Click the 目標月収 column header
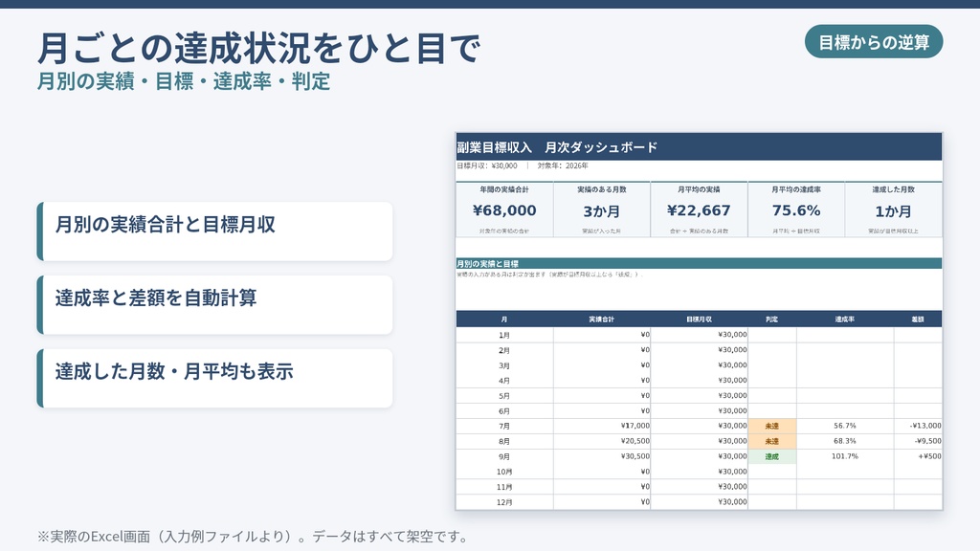This screenshot has width=980, height=551. pyautogui.click(x=699, y=320)
